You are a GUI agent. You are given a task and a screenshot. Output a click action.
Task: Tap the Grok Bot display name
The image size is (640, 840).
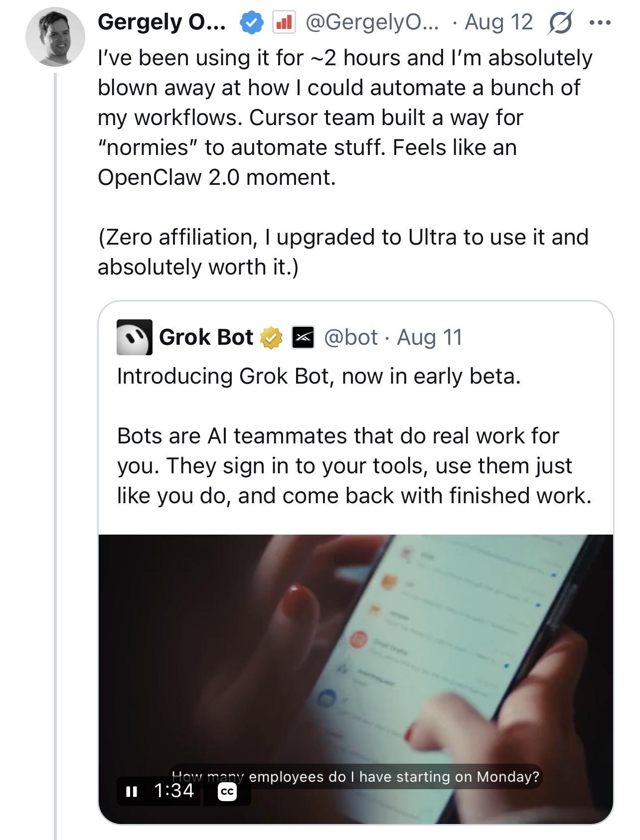click(x=206, y=337)
